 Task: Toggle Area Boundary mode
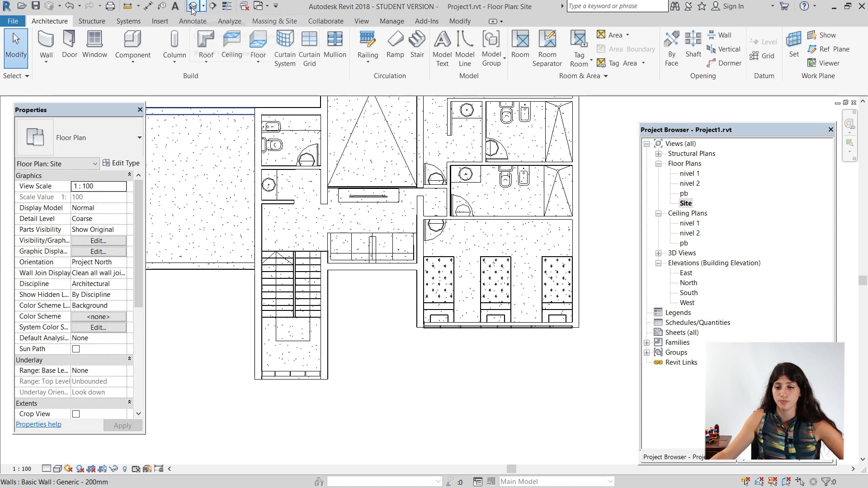pyautogui.click(x=626, y=49)
